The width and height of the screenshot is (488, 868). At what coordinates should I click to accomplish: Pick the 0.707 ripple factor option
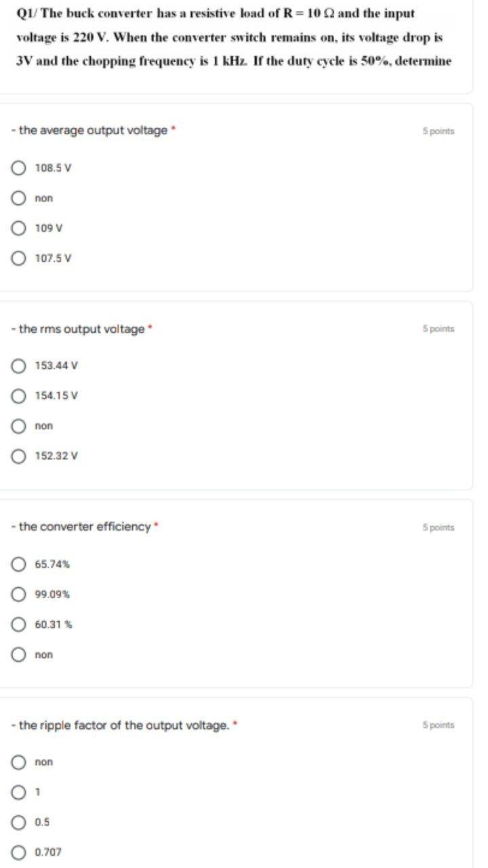(20, 852)
